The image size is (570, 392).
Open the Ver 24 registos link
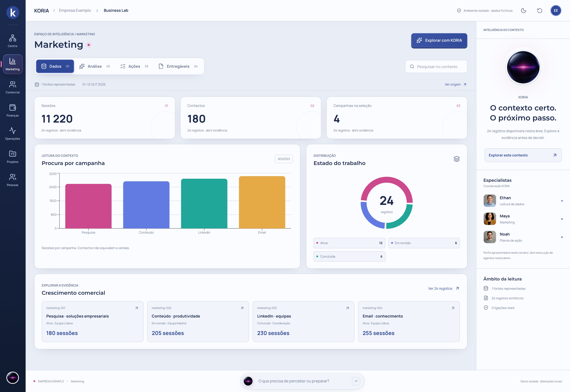coord(443,288)
